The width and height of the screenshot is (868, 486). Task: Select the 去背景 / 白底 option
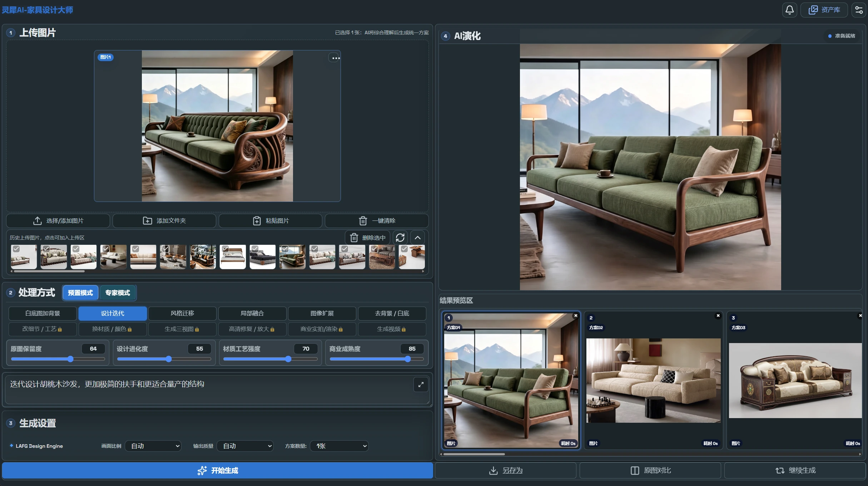click(x=392, y=313)
